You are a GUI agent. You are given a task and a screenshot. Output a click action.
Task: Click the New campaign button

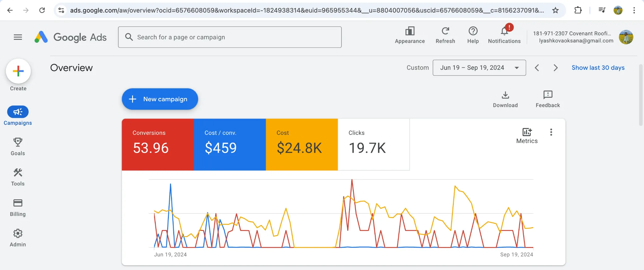click(x=160, y=99)
